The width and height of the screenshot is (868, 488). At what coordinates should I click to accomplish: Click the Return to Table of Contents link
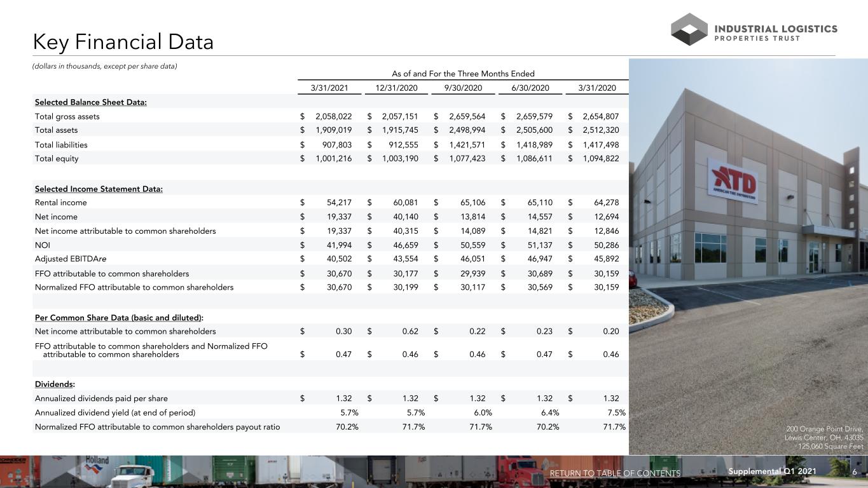point(615,473)
